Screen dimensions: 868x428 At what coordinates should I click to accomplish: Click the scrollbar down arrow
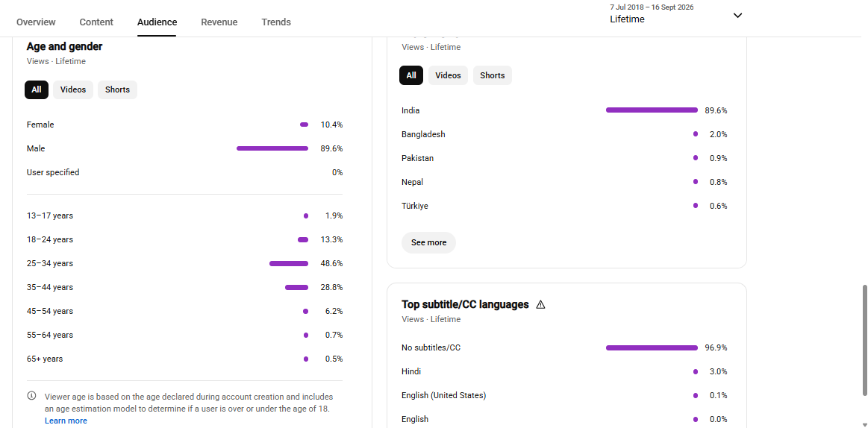click(865, 424)
